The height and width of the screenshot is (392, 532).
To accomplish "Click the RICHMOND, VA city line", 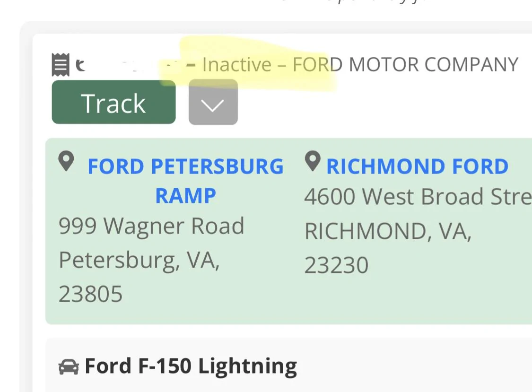I will pyautogui.click(x=388, y=231).
